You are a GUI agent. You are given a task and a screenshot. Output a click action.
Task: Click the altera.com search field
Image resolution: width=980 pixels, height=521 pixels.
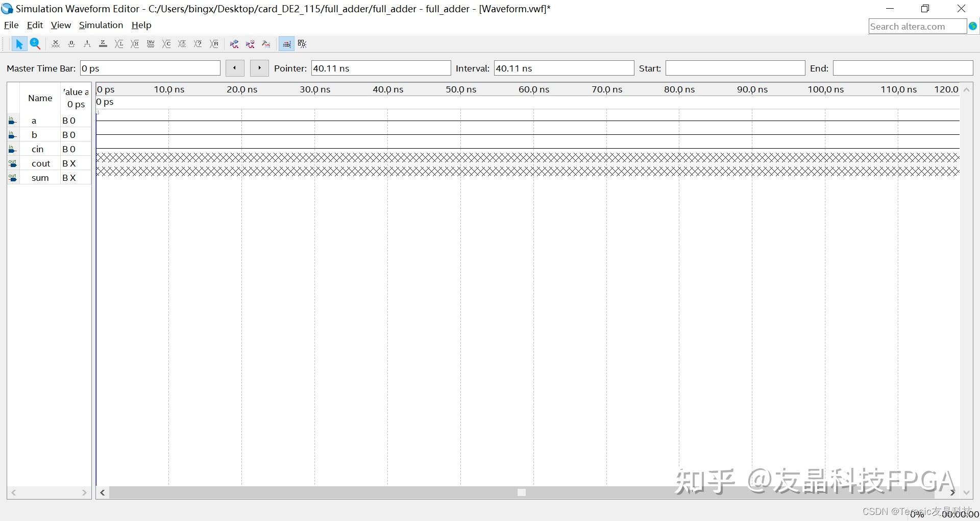[x=916, y=26]
